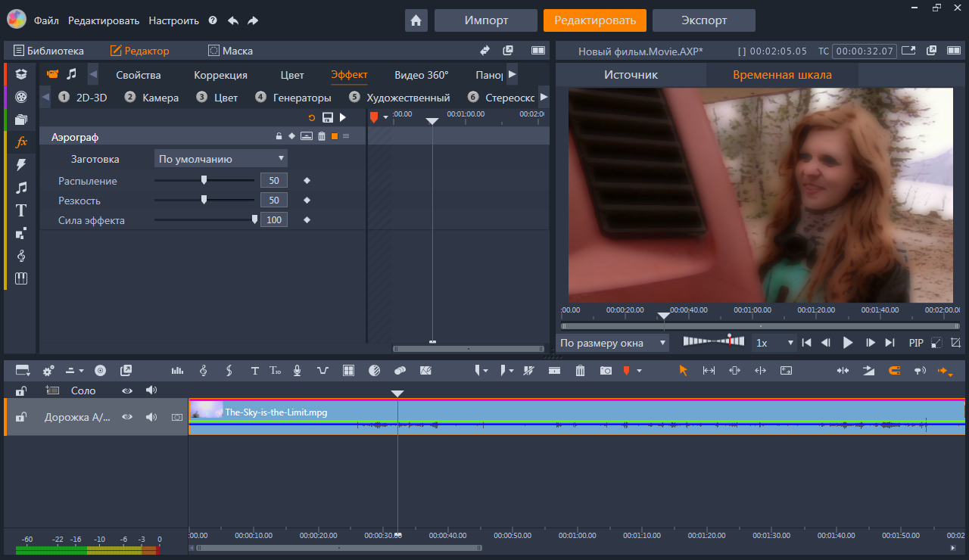969x560 pixels.
Task: Open the timeline settings gear icon
Action: point(48,370)
